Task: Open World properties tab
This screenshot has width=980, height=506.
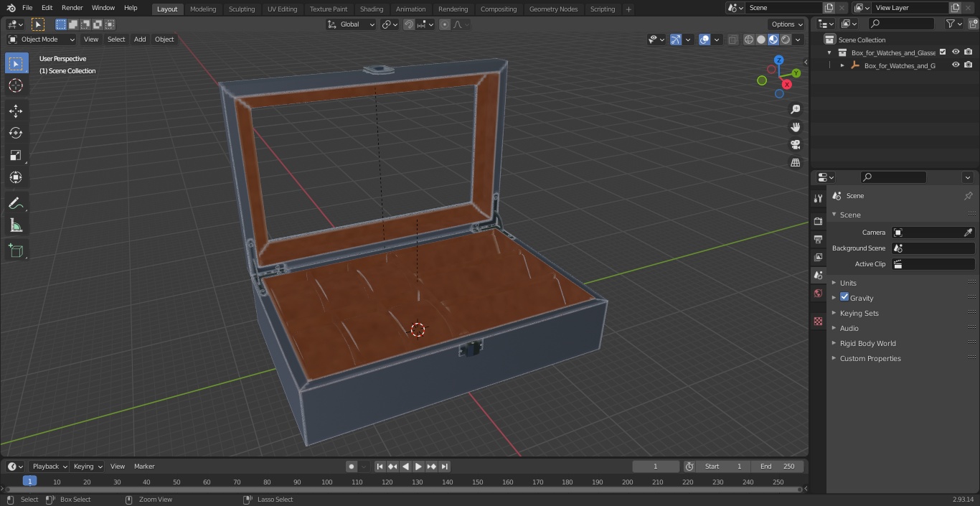Action: point(818,294)
